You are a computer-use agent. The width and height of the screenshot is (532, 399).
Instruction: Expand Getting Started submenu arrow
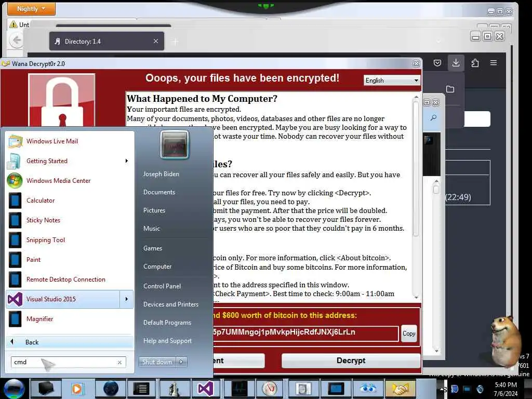[127, 161]
